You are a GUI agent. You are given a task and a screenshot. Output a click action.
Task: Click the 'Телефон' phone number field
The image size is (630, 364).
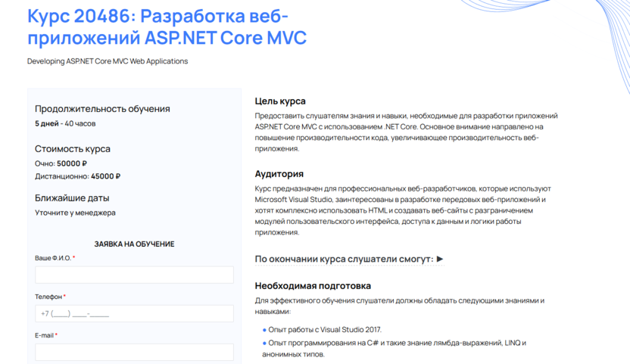[134, 313]
